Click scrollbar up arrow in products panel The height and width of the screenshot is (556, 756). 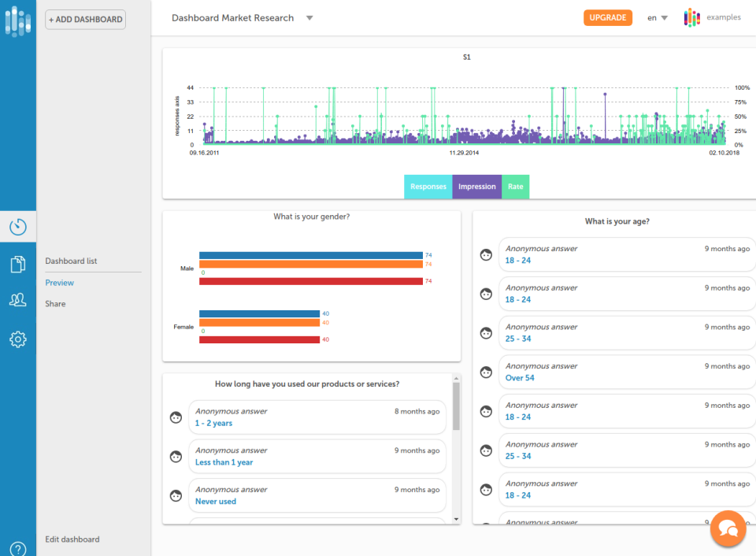[456, 379]
